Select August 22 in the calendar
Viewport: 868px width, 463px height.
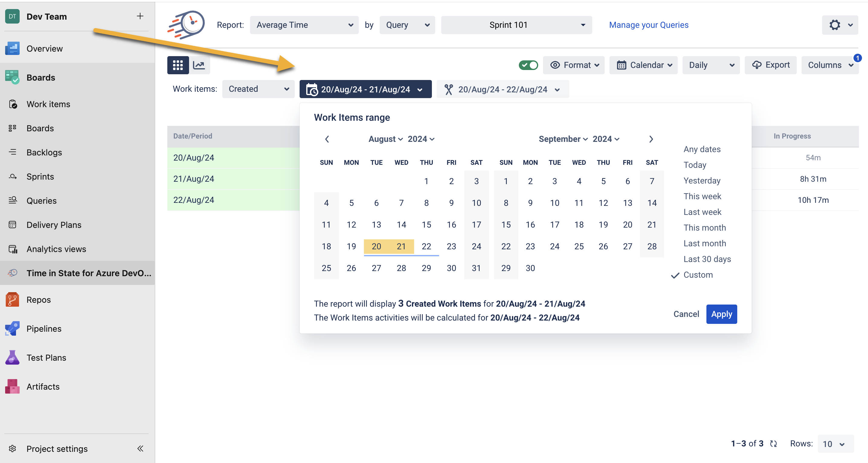coord(426,246)
